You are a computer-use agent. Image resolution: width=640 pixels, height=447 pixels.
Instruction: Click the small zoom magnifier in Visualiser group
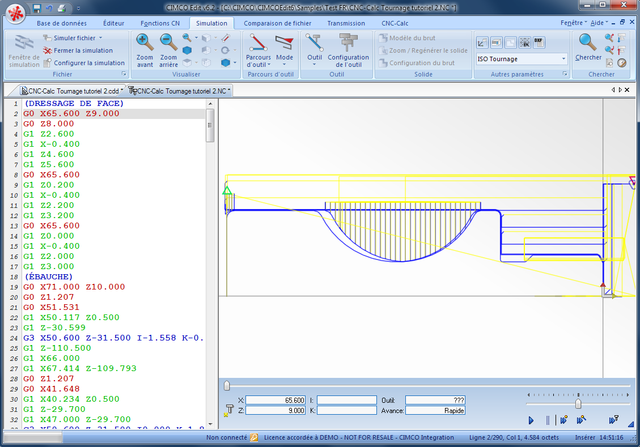[187, 38]
